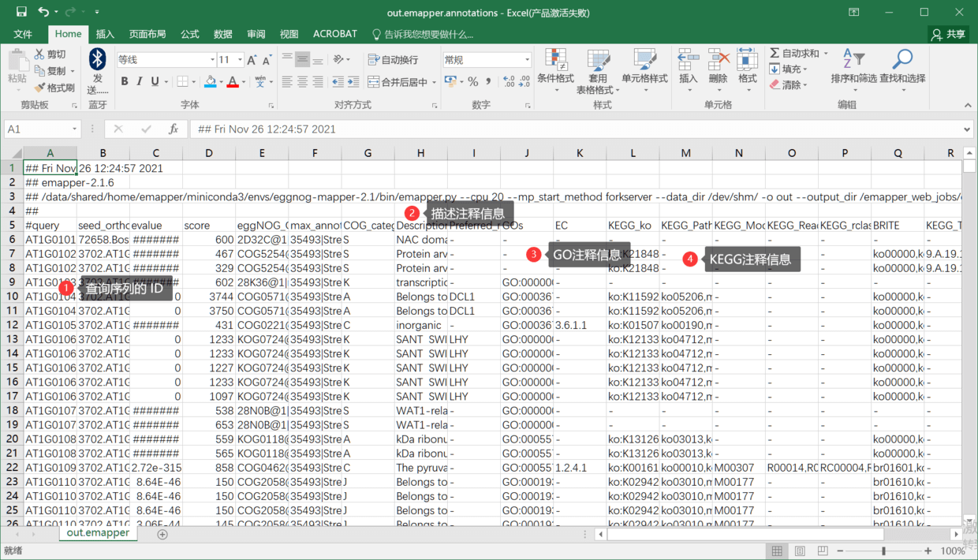This screenshot has height=560, width=978.
Task: Switch to Page Layout (页面布局) tab
Action: 147,34
